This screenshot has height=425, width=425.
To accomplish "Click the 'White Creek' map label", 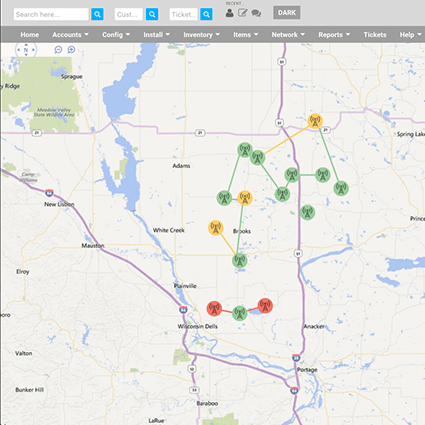I will pos(169,230).
